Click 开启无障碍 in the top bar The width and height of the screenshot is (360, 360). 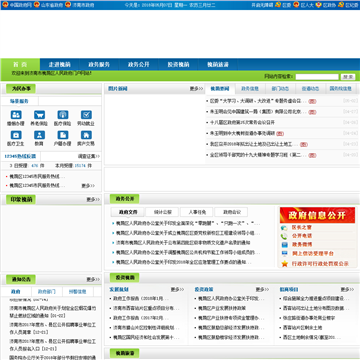tap(262, 5)
